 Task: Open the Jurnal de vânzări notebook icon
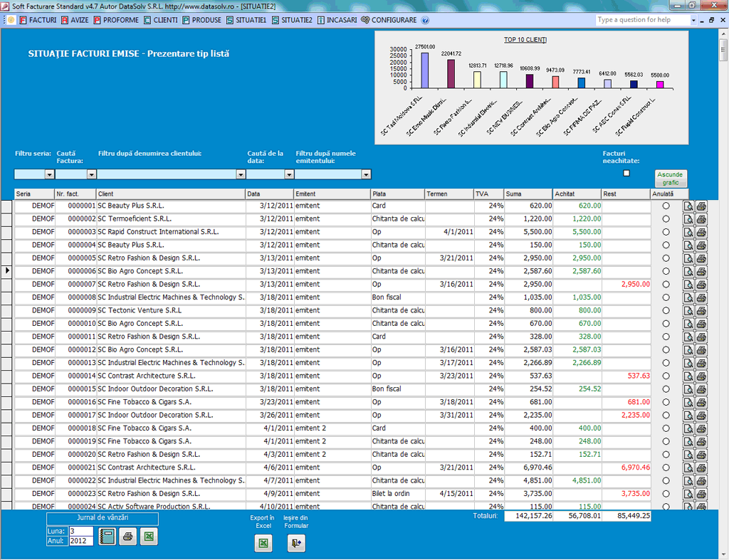pos(107,537)
